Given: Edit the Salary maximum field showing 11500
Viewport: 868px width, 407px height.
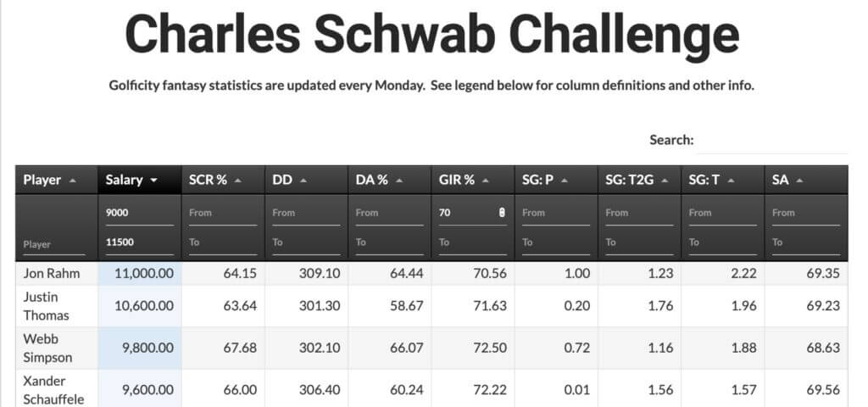Looking at the screenshot, I should click(x=138, y=243).
